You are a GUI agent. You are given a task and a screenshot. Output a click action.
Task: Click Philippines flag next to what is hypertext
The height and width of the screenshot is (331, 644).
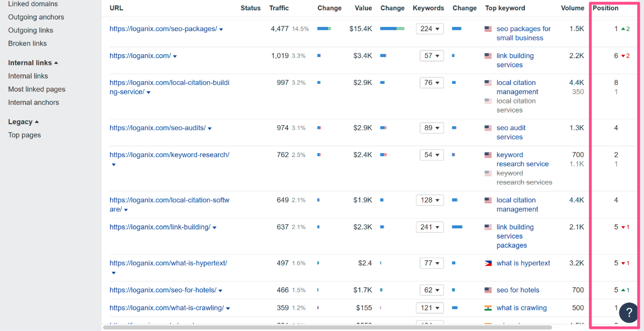click(488, 263)
